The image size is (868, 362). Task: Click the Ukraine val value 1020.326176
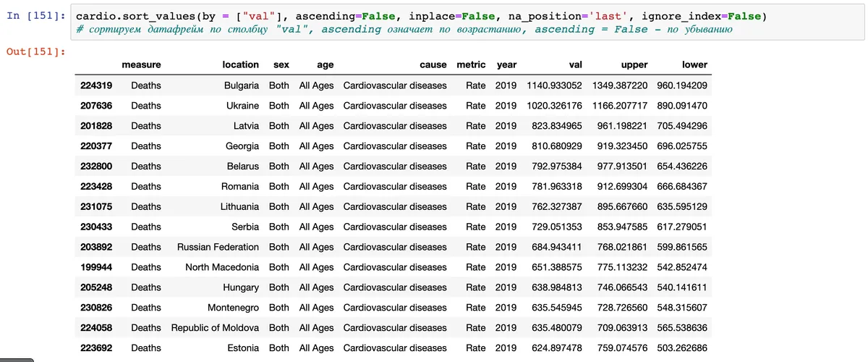[554, 106]
